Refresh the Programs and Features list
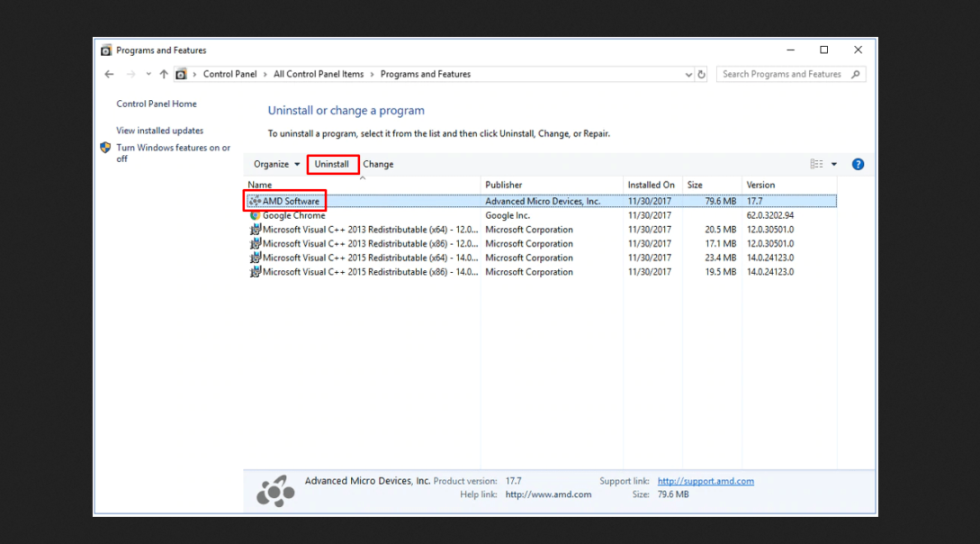The width and height of the screenshot is (980, 544). (x=701, y=75)
